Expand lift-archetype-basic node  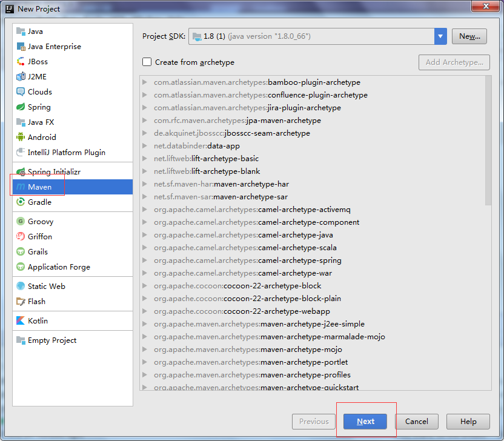(x=145, y=159)
